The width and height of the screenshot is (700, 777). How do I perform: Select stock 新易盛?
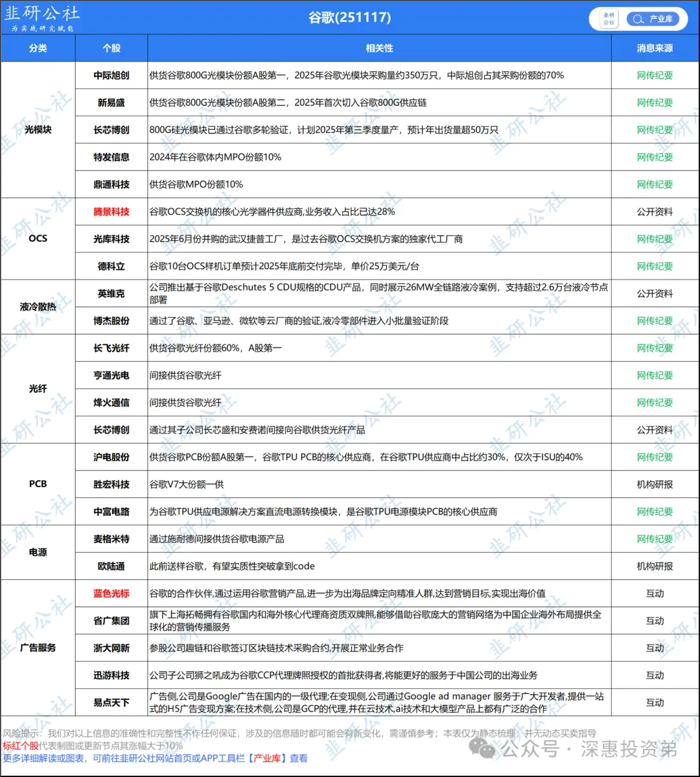coord(111,102)
